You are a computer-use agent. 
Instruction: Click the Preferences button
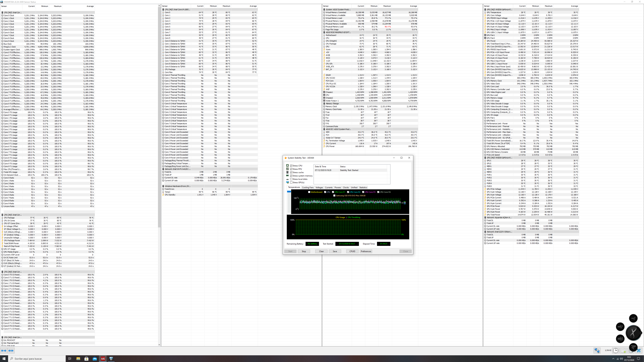coord(366,251)
